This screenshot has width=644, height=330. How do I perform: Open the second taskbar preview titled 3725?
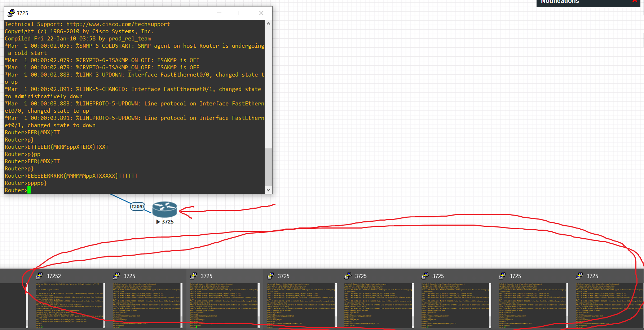(147, 305)
